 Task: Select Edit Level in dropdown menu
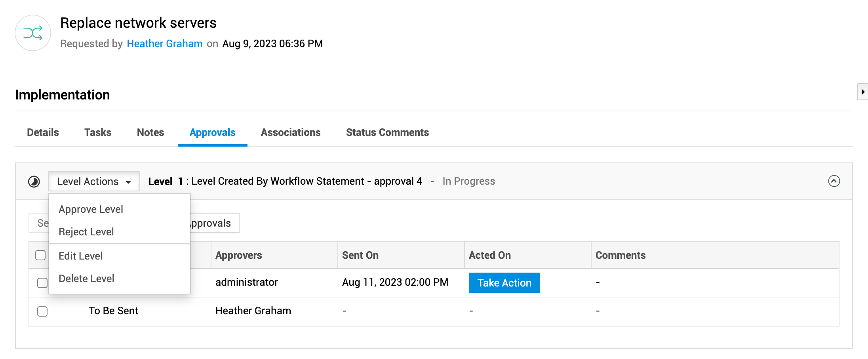[81, 256]
